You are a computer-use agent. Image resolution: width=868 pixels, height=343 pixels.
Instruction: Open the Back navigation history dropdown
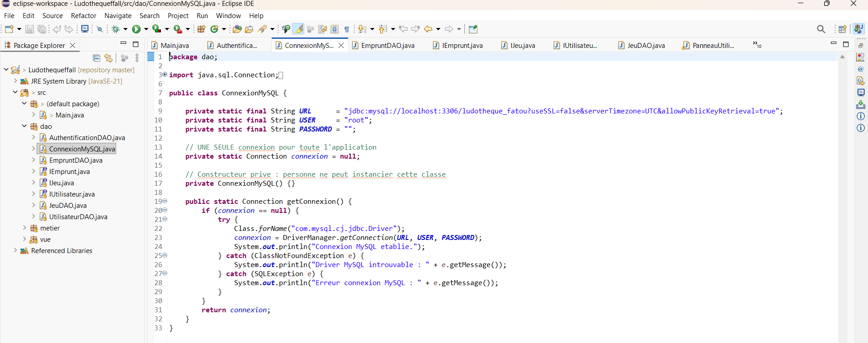(x=438, y=29)
